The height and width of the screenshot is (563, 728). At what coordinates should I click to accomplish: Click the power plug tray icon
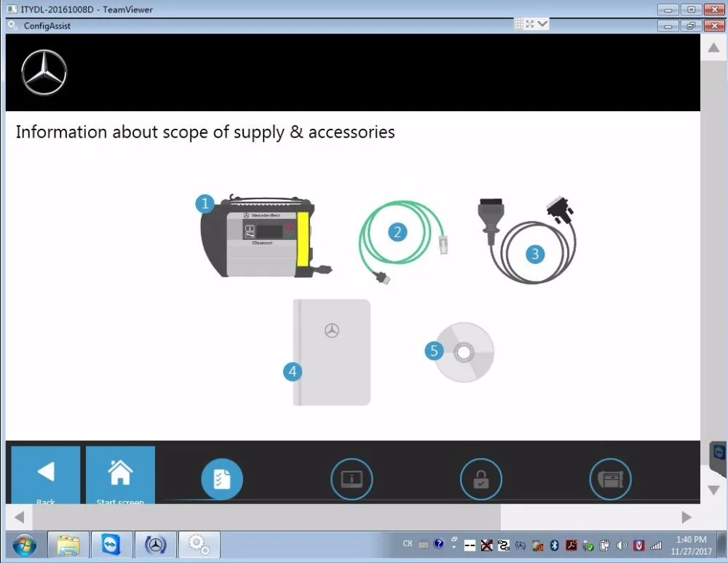604,546
